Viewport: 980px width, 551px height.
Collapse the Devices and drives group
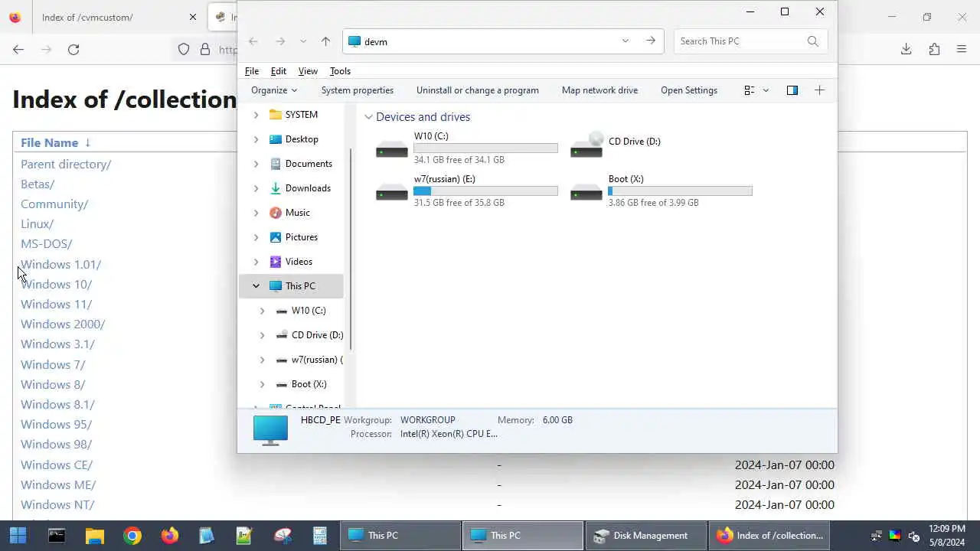(x=369, y=117)
